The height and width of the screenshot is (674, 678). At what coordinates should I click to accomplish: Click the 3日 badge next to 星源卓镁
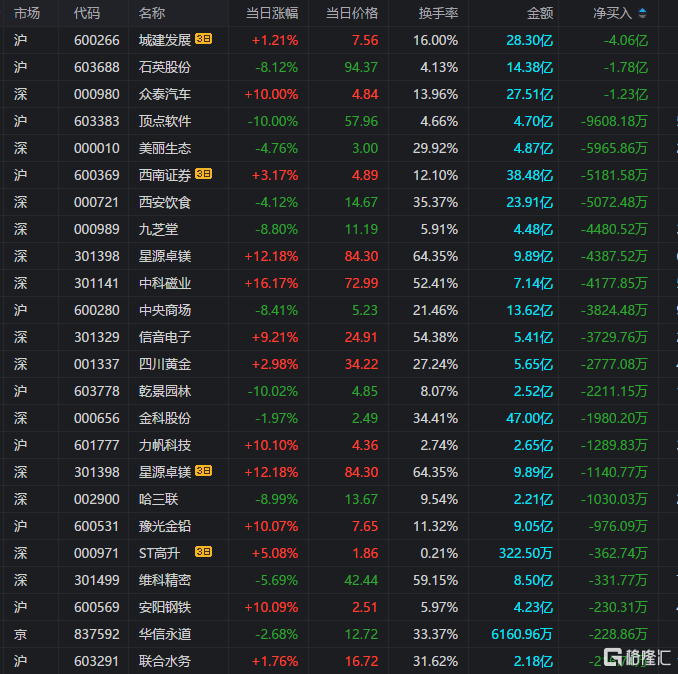[203, 471]
